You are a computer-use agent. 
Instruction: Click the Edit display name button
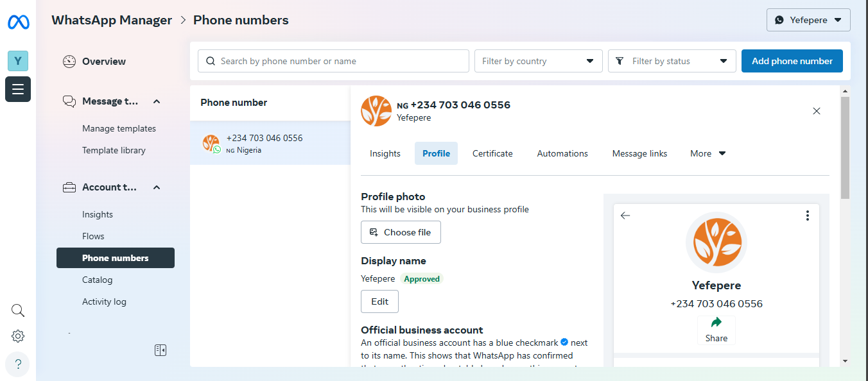[379, 301]
